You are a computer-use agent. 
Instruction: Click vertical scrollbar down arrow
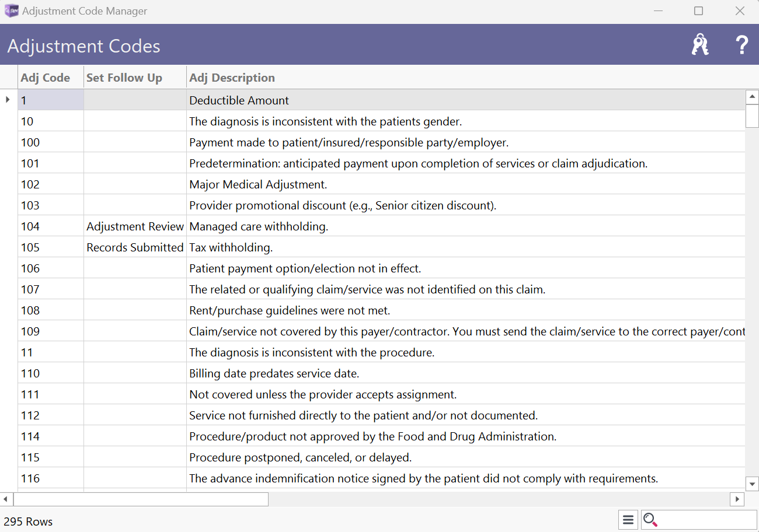pyautogui.click(x=752, y=484)
